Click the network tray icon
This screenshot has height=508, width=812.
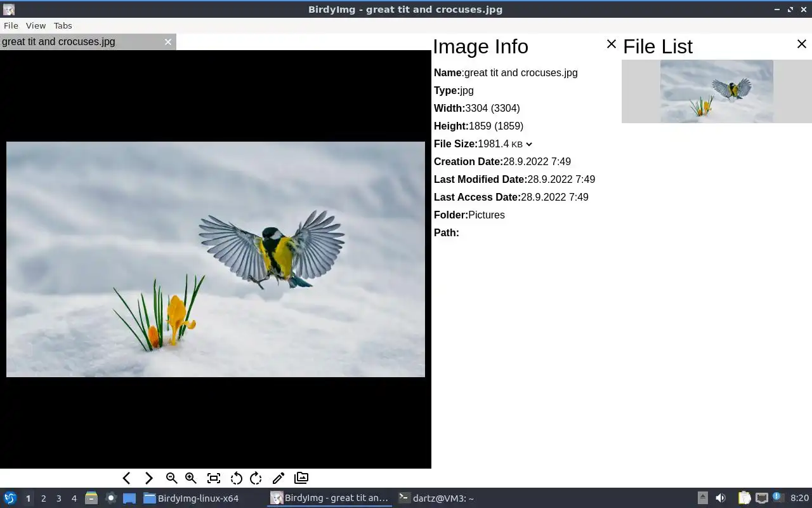tap(761, 498)
